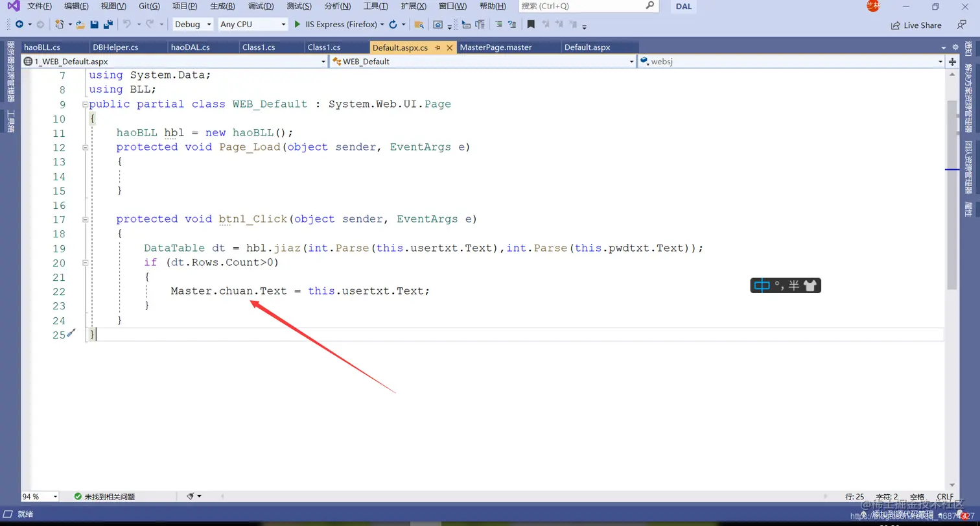Collapse the if block at line 20
Screen dimensions: 980x526
pos(85,263)
